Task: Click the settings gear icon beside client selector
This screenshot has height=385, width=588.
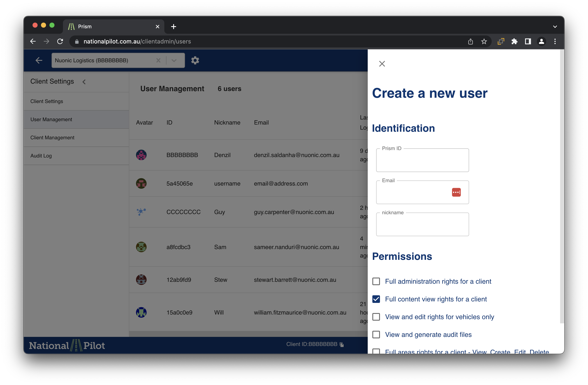Action: click(195, 60)
